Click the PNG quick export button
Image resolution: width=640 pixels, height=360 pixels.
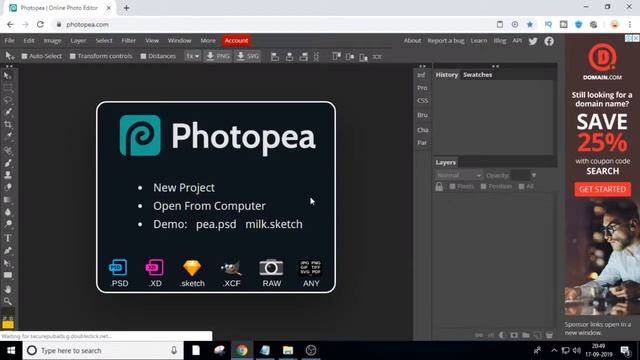218,56
